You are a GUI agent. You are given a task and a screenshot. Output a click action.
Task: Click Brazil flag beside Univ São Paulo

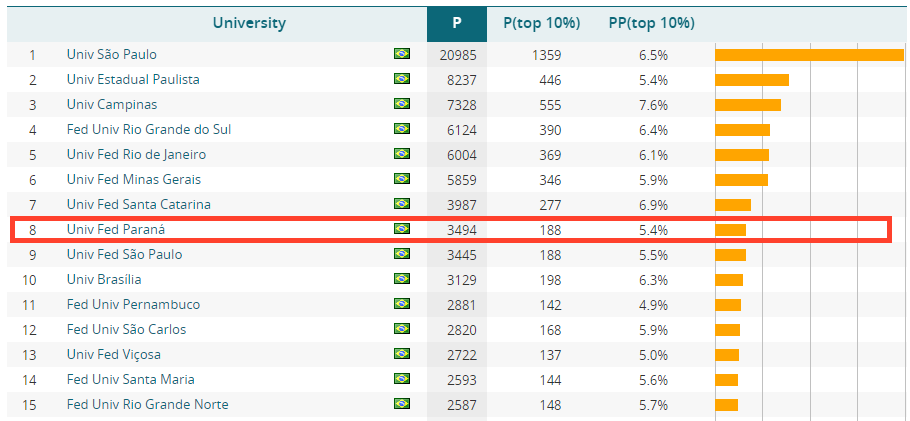(x=402, y=54)
